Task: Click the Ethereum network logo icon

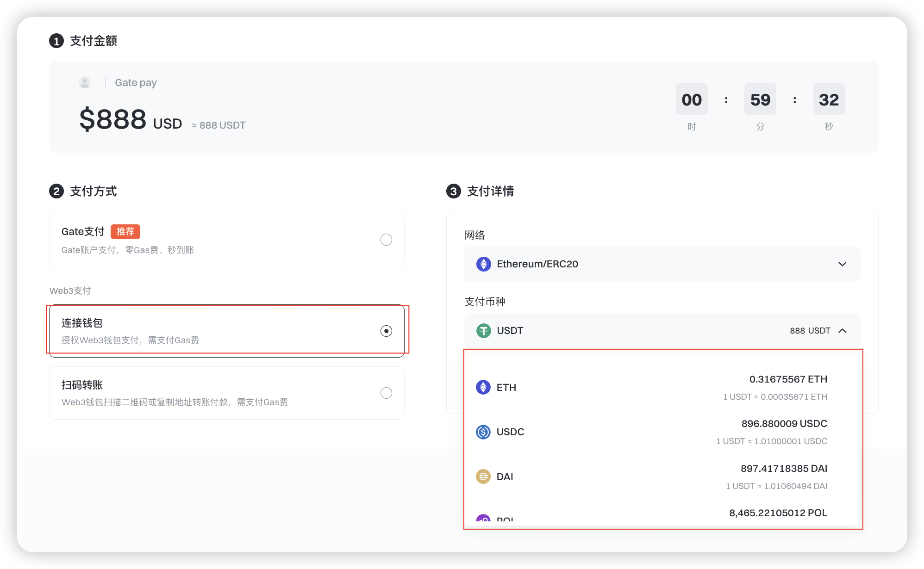Action: 483,264
